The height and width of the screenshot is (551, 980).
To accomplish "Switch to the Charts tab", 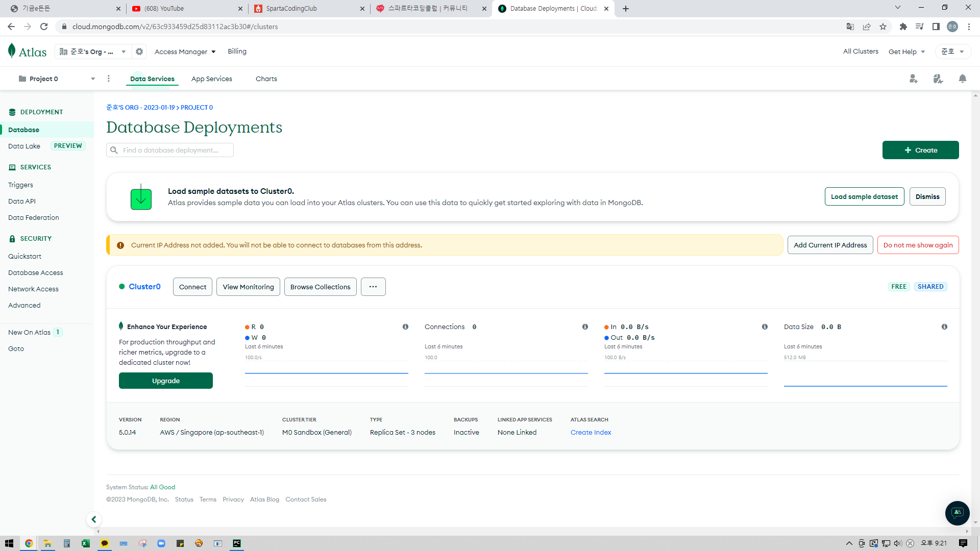I will pos(266,79).
